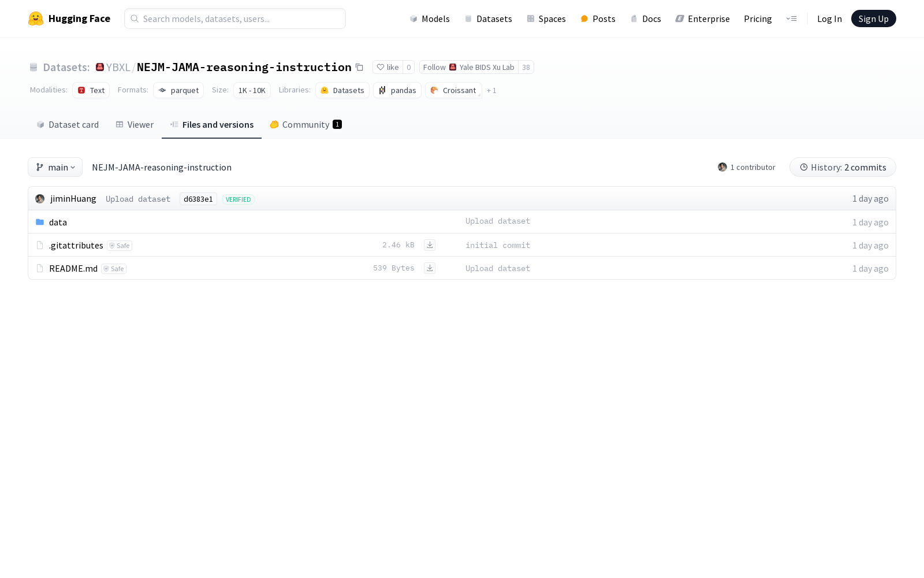Copy the dataset name with copy icon
Viewport: 924px width, 578px height.
coord(359,68)
